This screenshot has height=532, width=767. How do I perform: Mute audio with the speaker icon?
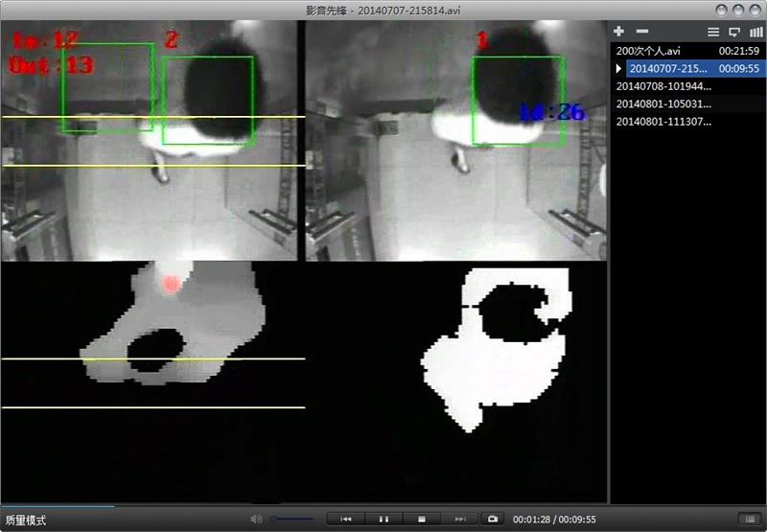click(256, 519)
